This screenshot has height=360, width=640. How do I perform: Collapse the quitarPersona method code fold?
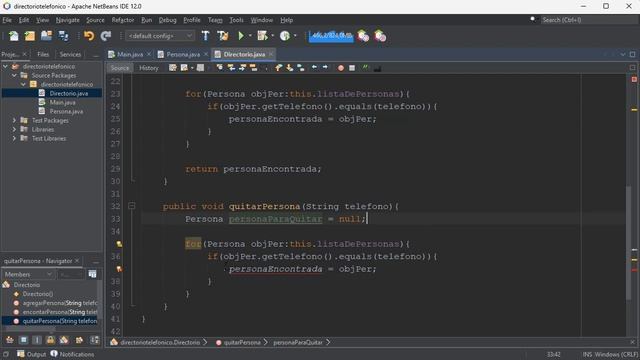coord(131,206)
